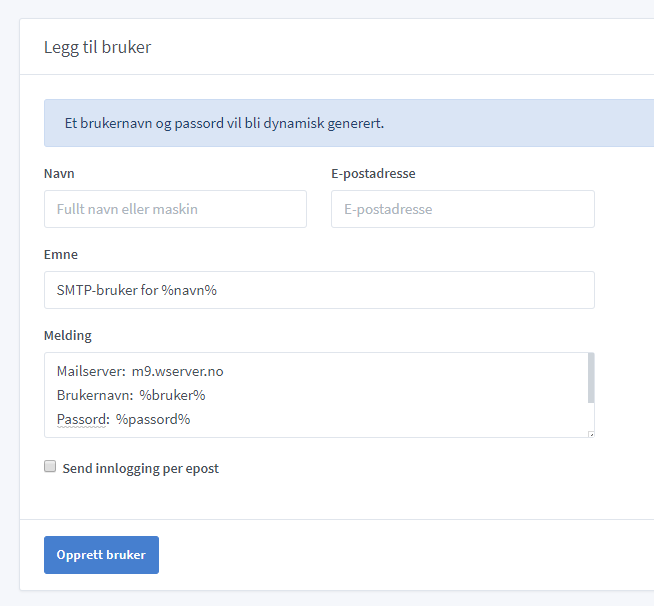Click the Legg til bruker heading
The height and width of the screenshot is (606, 654).
[x=97, y=47]
